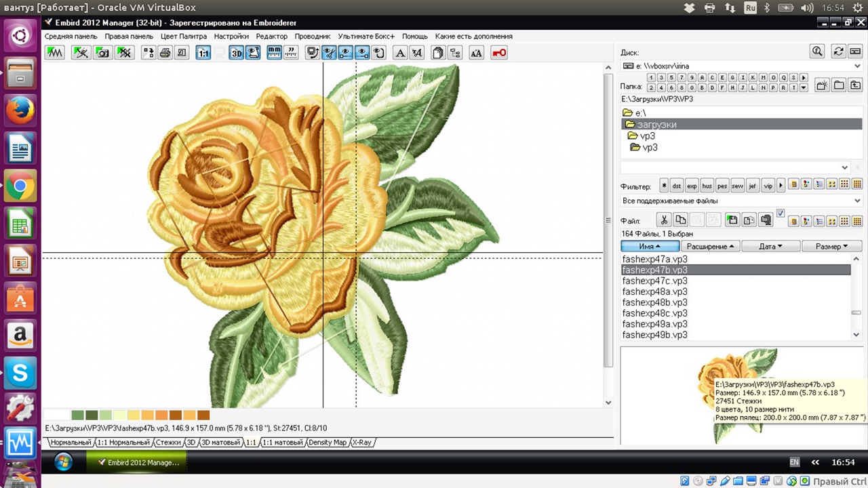The image size is (868, 488).
Task: Open the Настройки menu
Action: 231,36
